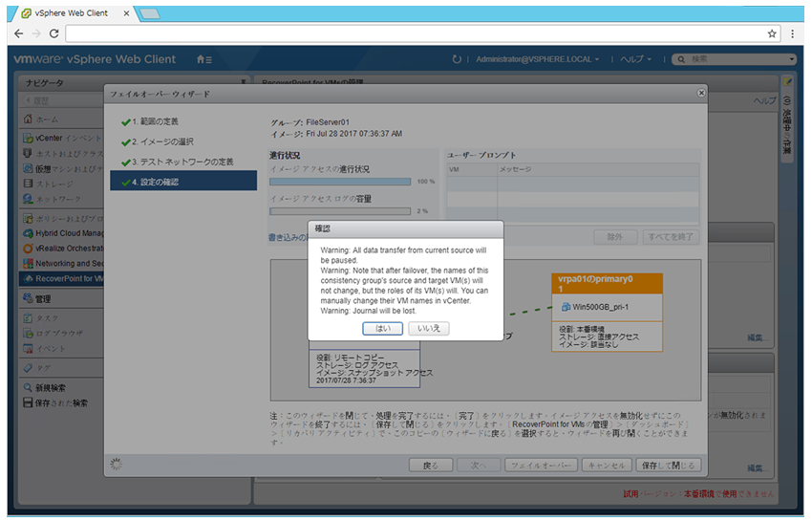Click the Win500GB_pri-1 VM entry
Viewport: 812px width, 521px height.
point(595,307)
